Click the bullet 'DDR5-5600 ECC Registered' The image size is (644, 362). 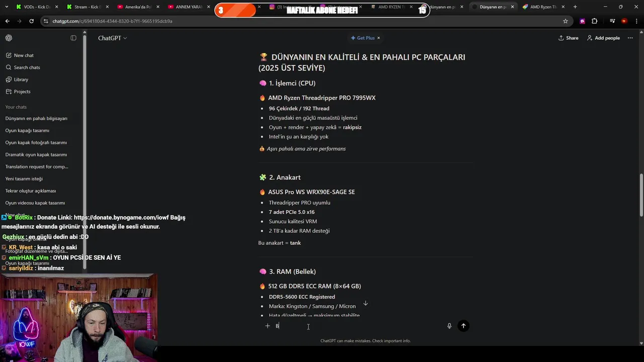point(302,297)
